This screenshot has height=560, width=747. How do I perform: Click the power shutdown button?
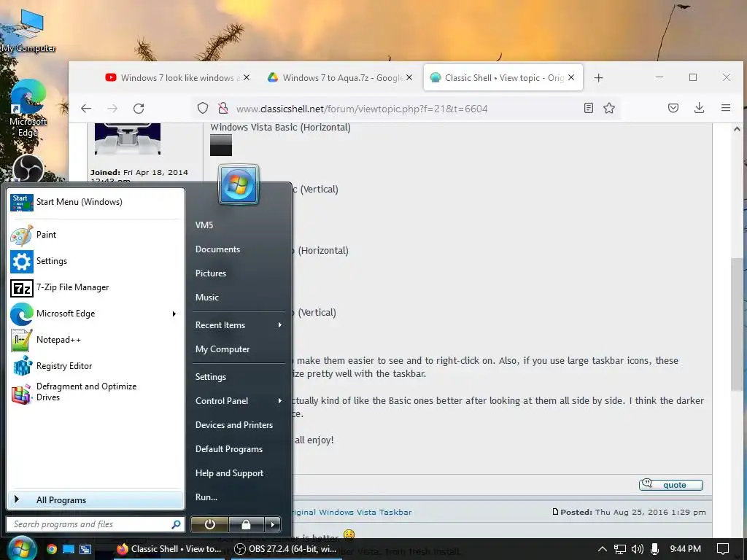209,524
